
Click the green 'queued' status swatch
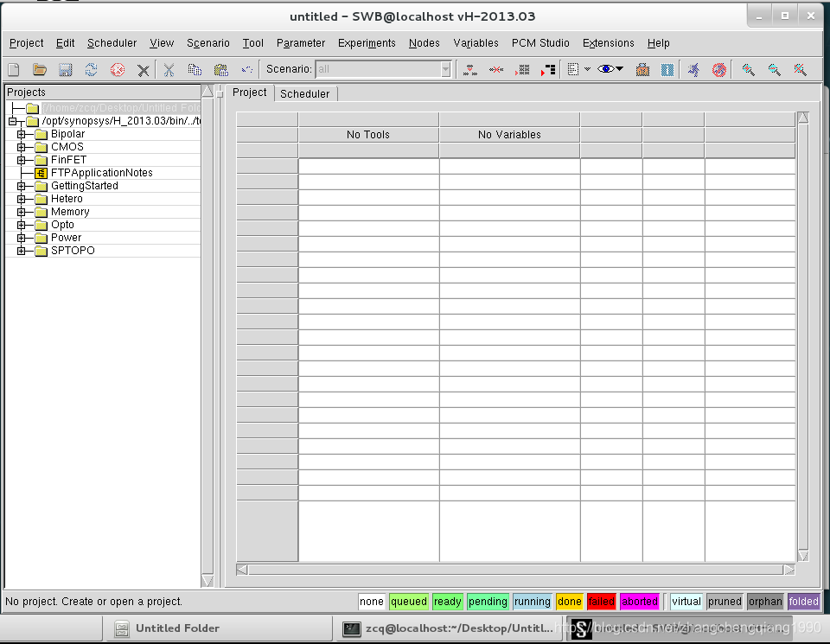(409, 601)
